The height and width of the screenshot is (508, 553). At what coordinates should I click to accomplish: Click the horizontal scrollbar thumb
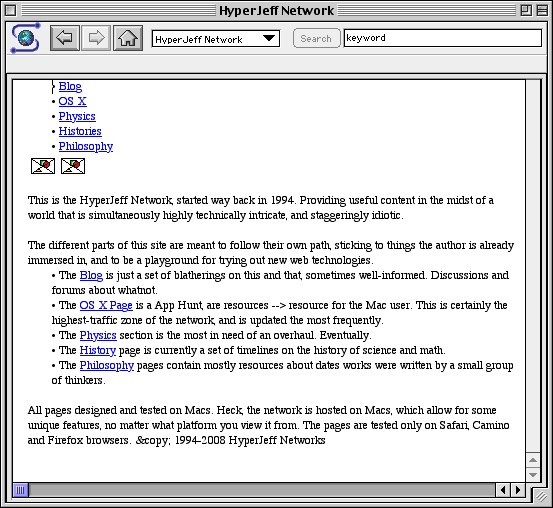[x=20, y=490]
